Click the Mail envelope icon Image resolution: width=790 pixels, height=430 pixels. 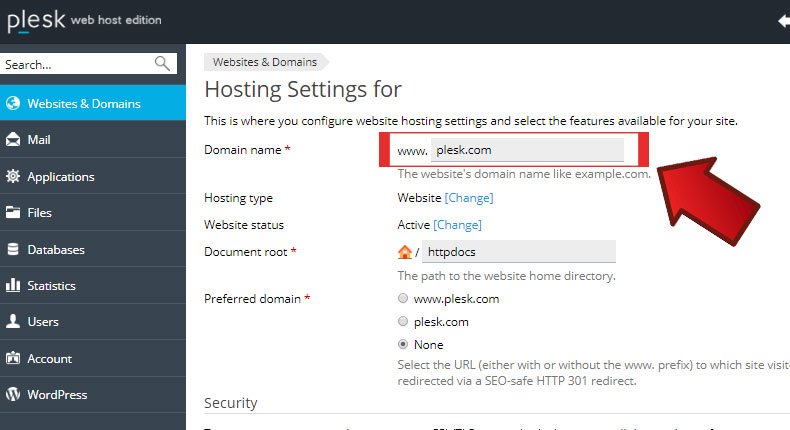(13, 140)
